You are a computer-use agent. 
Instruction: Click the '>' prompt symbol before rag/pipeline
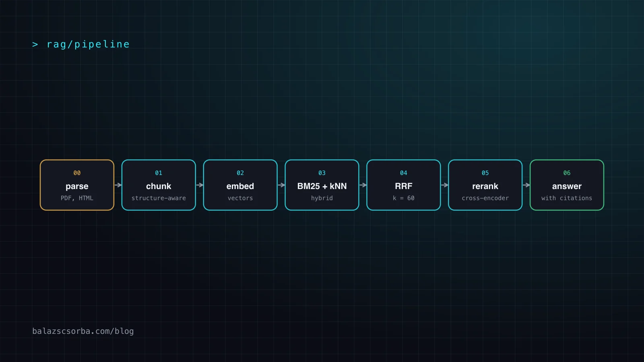click(35, 44)
